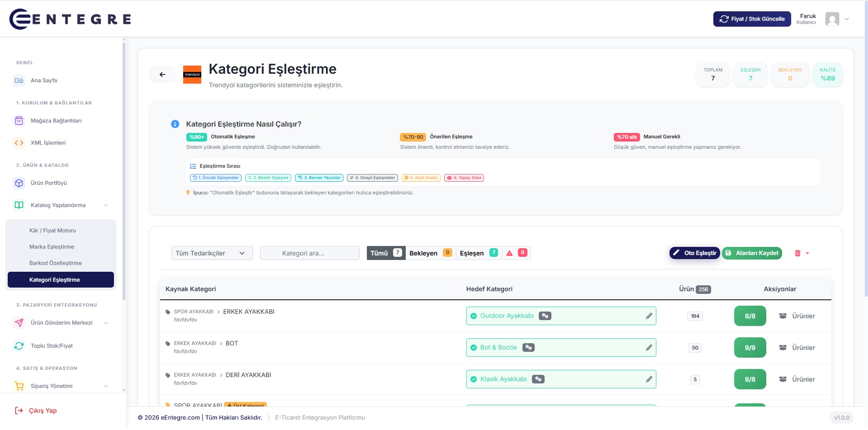Collapse the Katalog Yapılandırma section chevron
The height and width of the screenshot is (430, 868).
[106, 205]
